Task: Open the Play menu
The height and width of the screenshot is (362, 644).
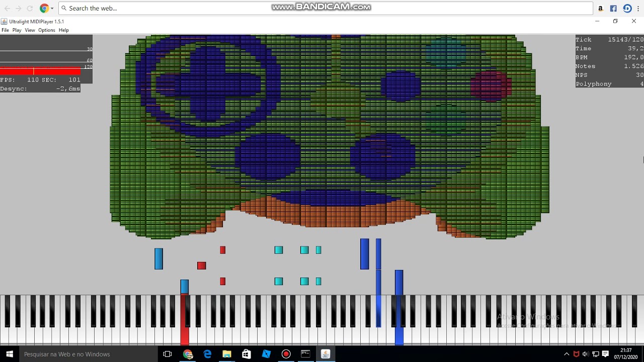Action: (x=17, y=30)
